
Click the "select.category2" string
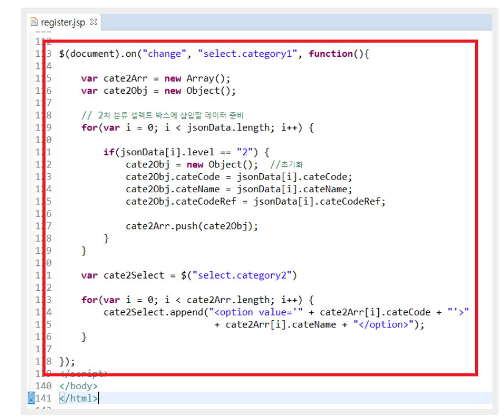242,275
